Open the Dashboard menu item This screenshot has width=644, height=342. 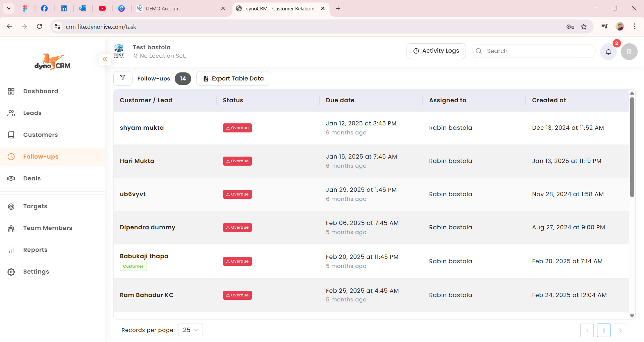[41, 91]
